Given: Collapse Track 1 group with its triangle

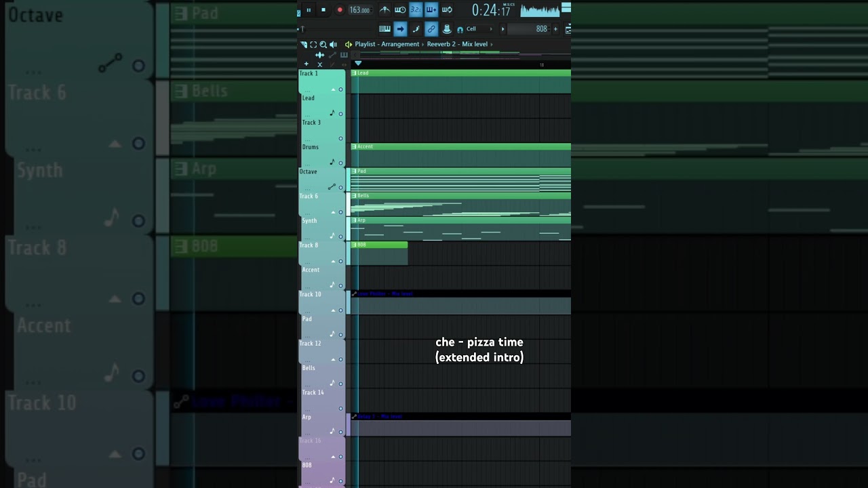Looking at the screenshot, I should tap(333, 89).
